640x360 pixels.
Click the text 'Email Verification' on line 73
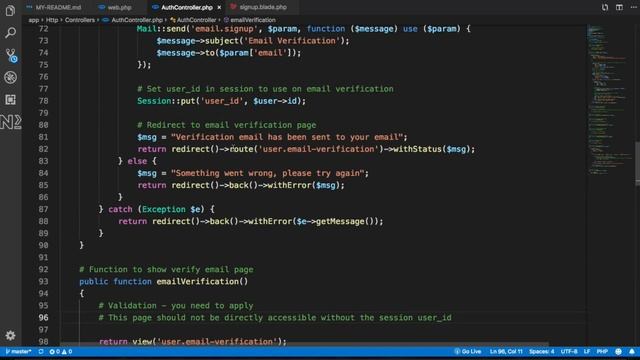291,41
